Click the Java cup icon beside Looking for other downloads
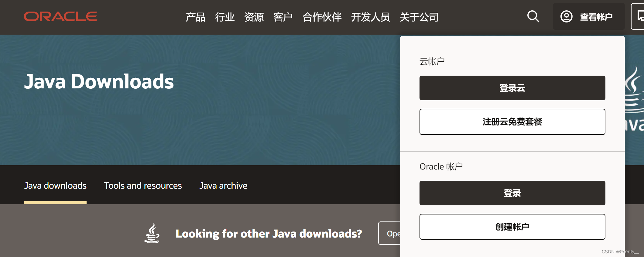Viewport: 644px width, 257px height. tap(152, 233)
